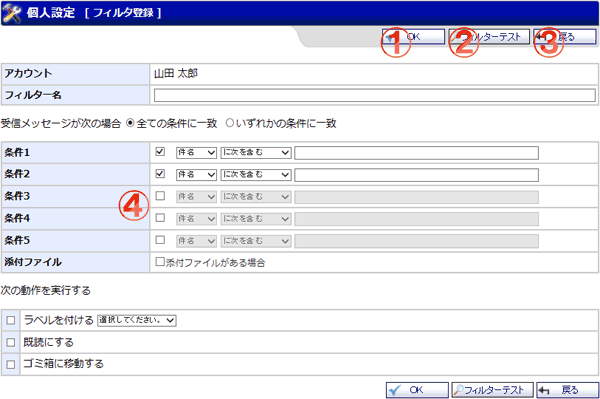Click the bottom OK button
The height and width of the screenshot is (399, 600).
coord(417,390)
